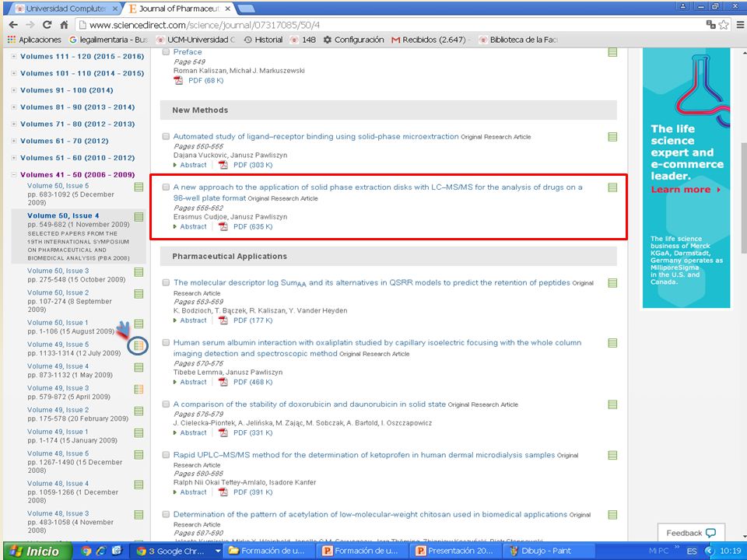Click the browser reload icon
747x560 pixels.
coord(47,25)
